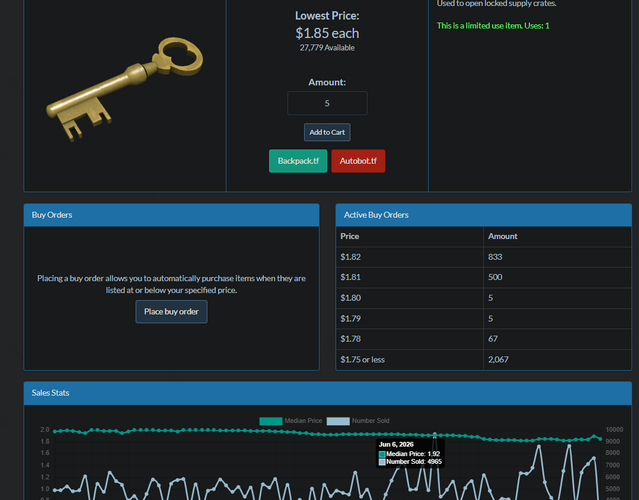Click the Lowest Price label
Screen dimensions: 639x500
click(327, 16)
